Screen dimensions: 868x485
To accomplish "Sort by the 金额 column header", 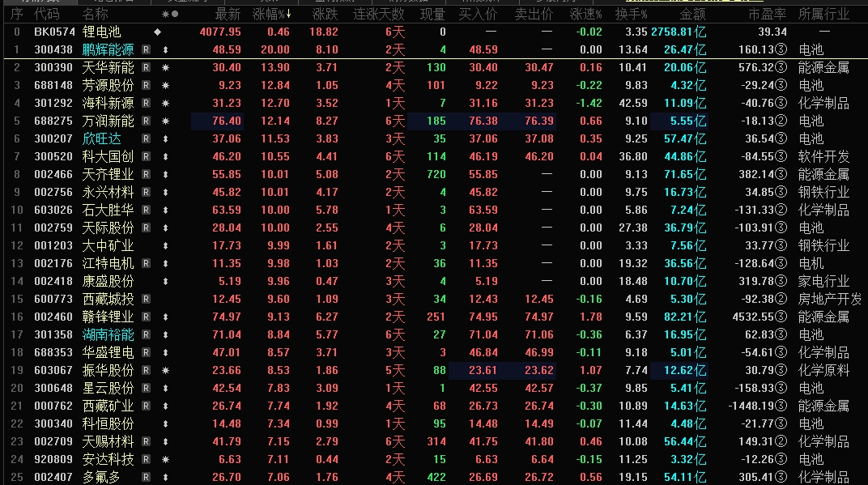I will pyautogui.click(x=693, y=14).
